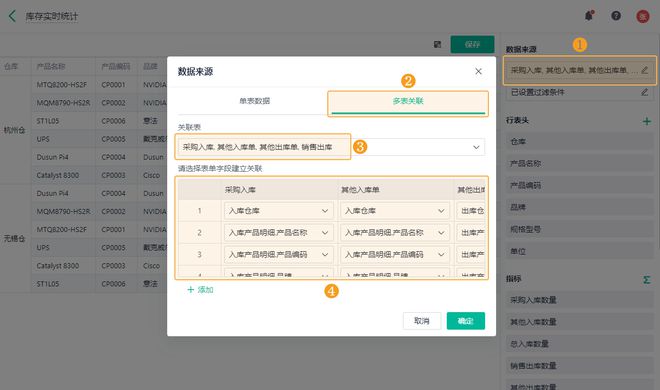
Task: Close the 数据来源 dialog
Action: point(479,72)
